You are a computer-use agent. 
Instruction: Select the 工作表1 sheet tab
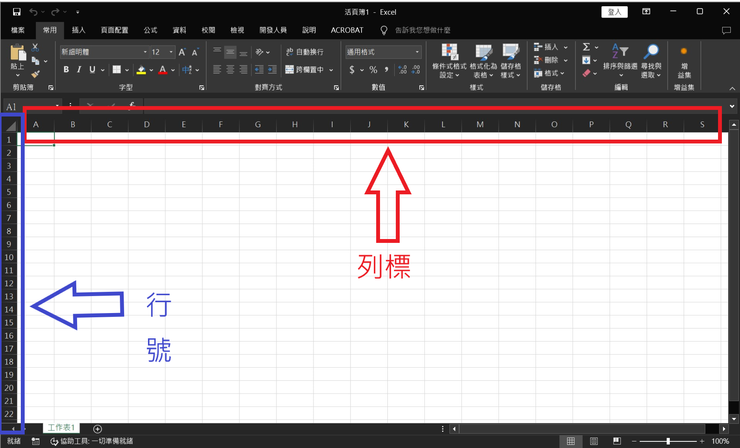pos(61,428)
